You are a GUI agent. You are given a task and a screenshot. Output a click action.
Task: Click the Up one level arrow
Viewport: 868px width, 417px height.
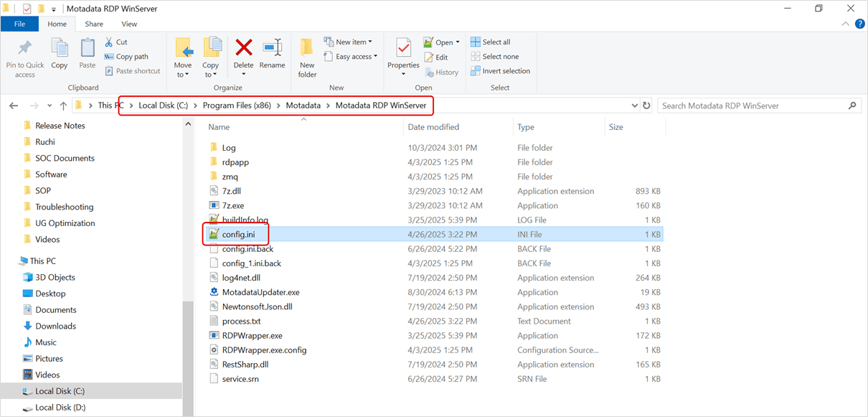[x=64, y=106]
